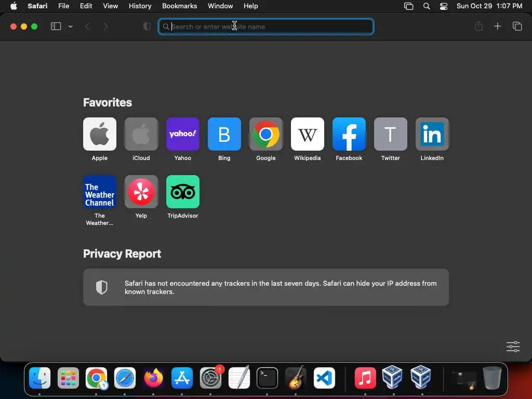Open TextEdit from the Dock
The width and height of the screenshot is (532, 399).
click(x=239, y=378)
